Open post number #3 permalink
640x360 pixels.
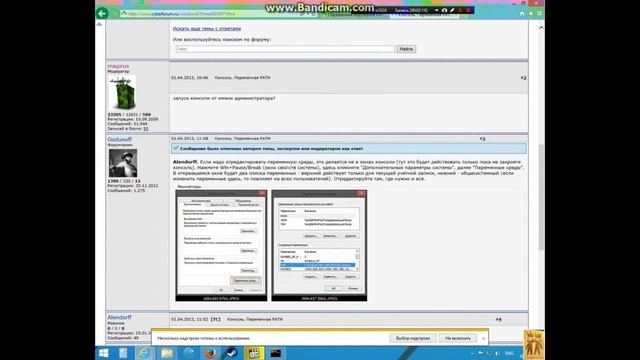482,139
